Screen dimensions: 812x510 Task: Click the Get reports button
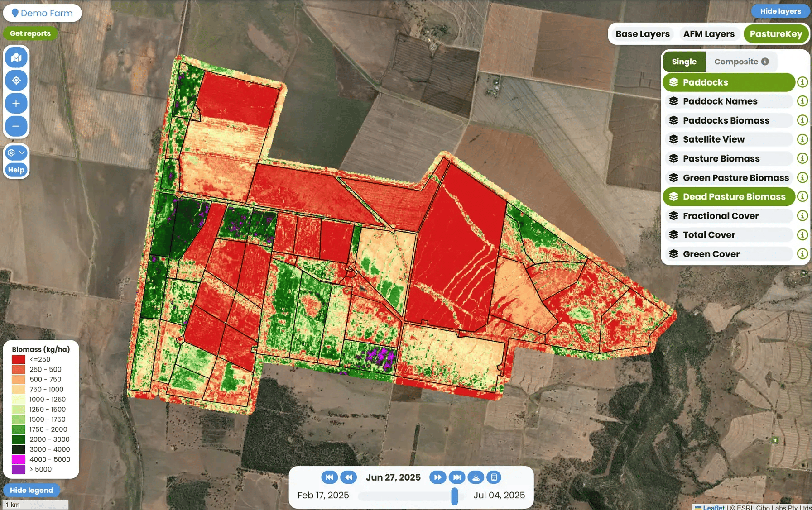pyautogui.click(x=30, y=33)
